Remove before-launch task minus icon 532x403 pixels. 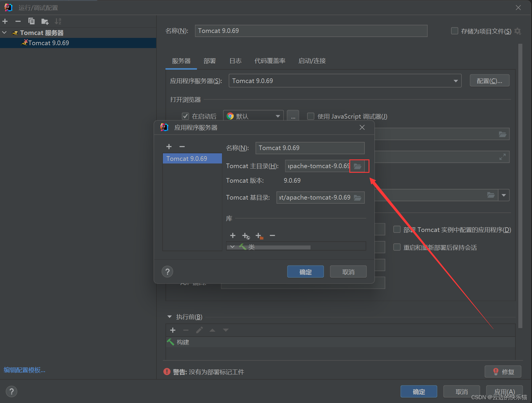click(x=186, y=330)
